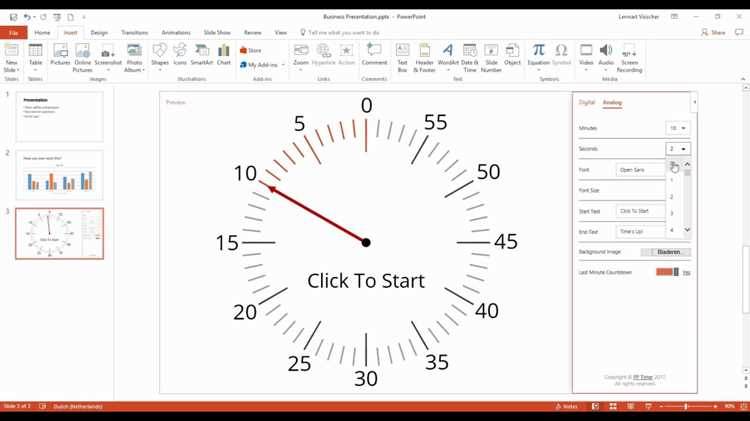
Task: Switch to the Slide Show ribbon tab
Action: [x=217, y=33]
